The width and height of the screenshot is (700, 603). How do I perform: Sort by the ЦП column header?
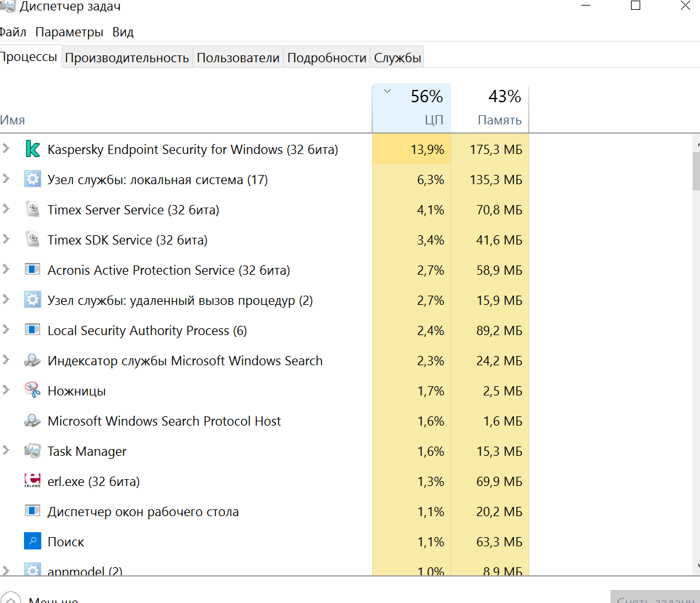[412, 108]
